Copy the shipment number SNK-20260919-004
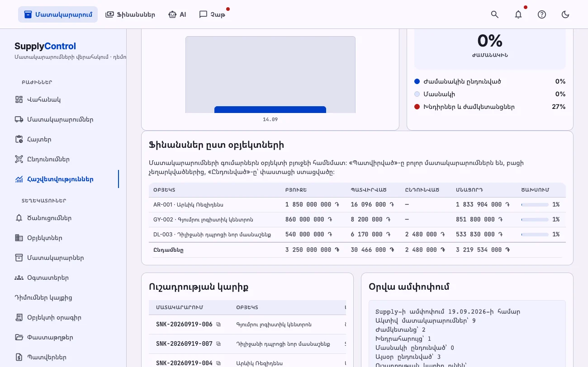 click(218, 363)
